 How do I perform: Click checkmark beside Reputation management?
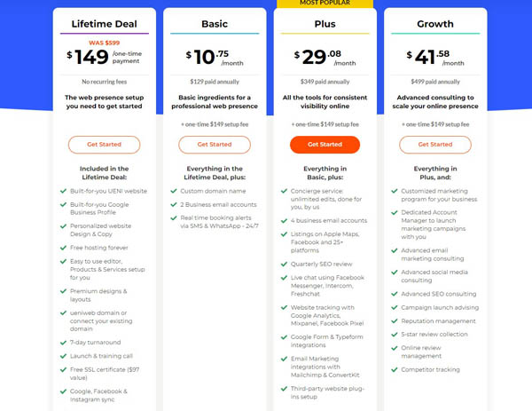point(394,320)
